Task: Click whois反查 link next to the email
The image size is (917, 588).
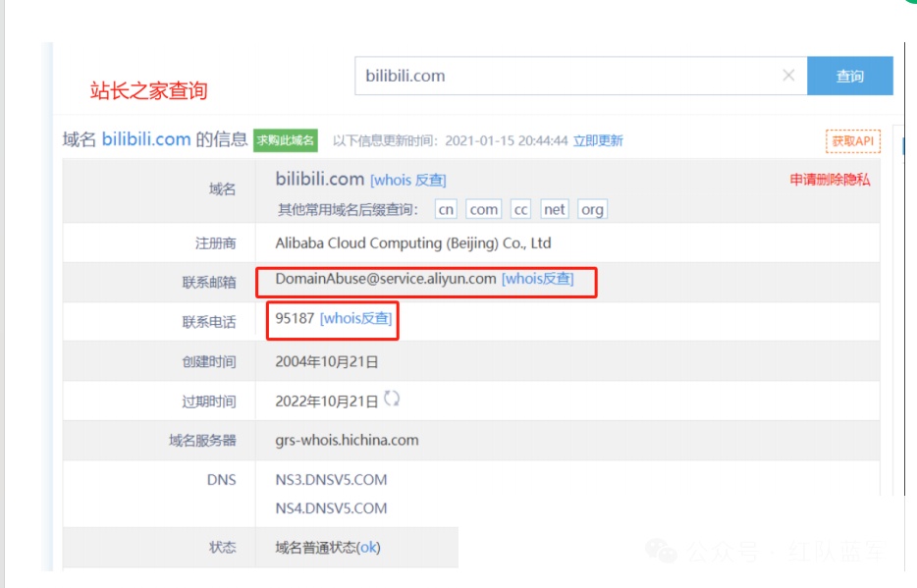Action: click(x=537, y=279)
